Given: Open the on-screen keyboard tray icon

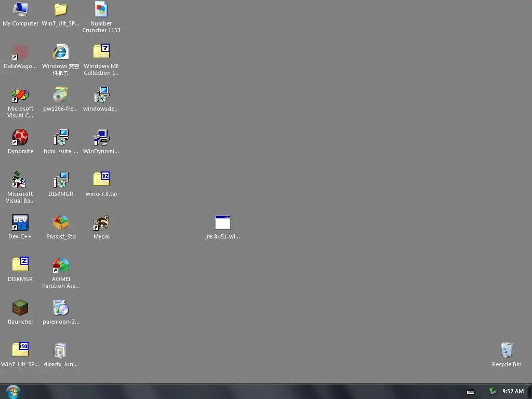Looking at the screenshot, I should click(x=471, y=392).
